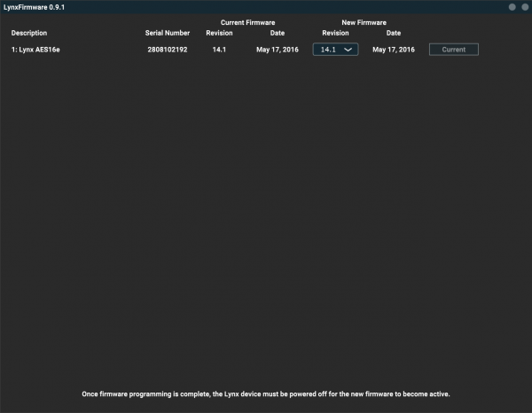Click the Serial Number column header
The image size is (532, 413).
[168, 33]
